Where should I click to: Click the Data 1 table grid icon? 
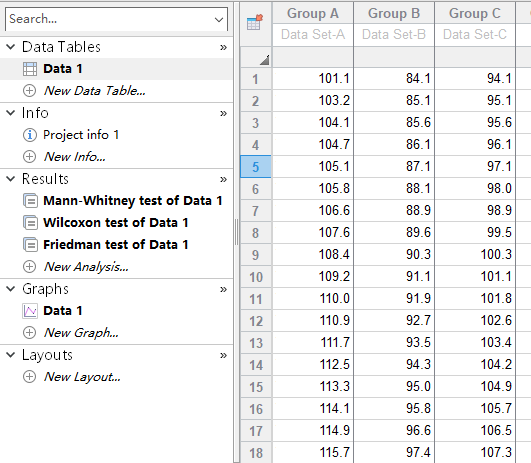coord(30,69)
